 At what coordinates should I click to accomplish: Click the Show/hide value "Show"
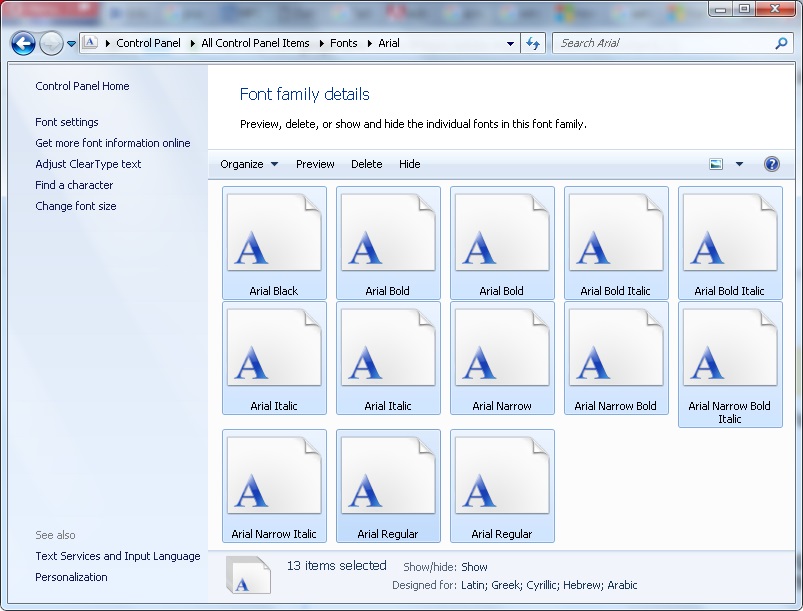click(x=474, y=567)
